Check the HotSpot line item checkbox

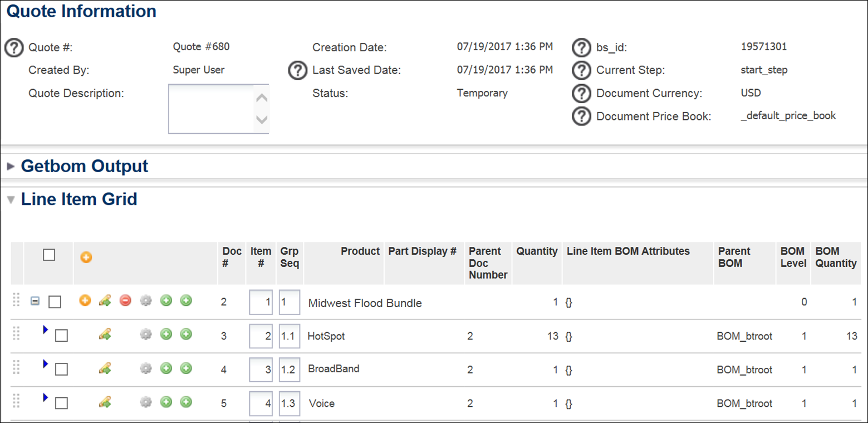(x=61, y=336)
